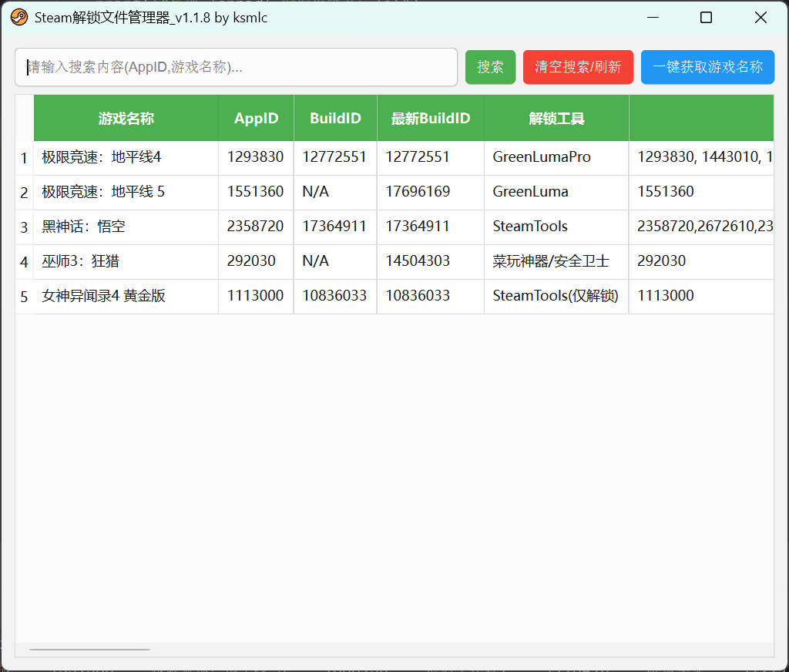This screenshot has width=789, height=672.
Task: Select row number 1 header
Action: [x=24, y=158]
